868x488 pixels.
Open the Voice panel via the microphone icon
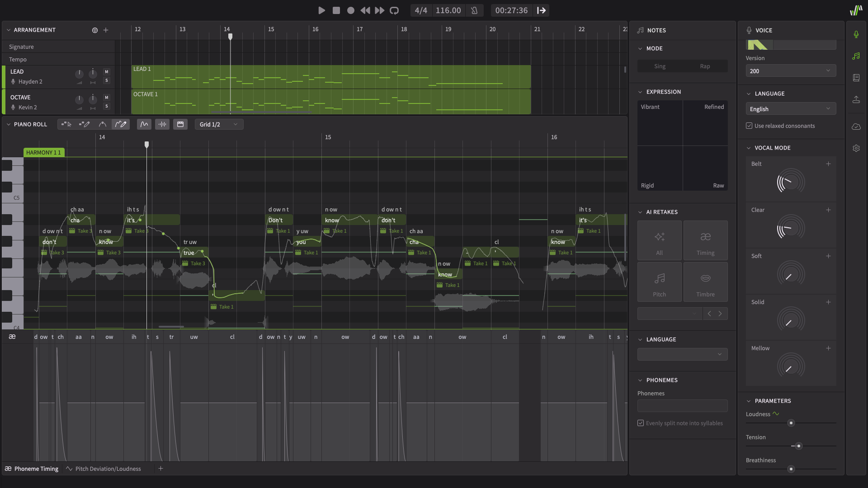[x=856, y=33]
